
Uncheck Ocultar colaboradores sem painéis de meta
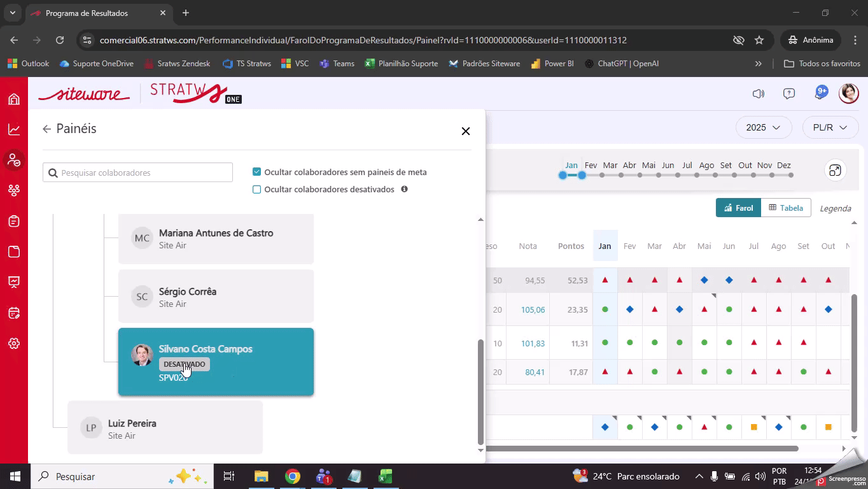coord(257,172)
